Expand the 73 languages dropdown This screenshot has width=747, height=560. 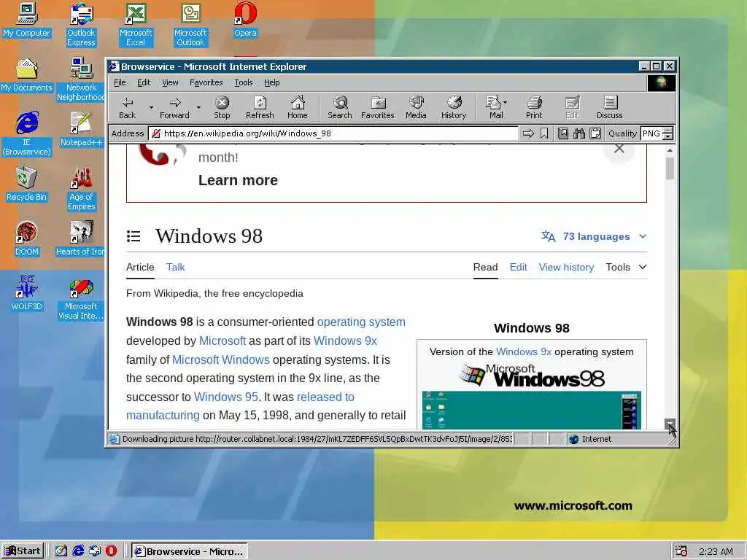pyautogui.click(x=643, y=236)
